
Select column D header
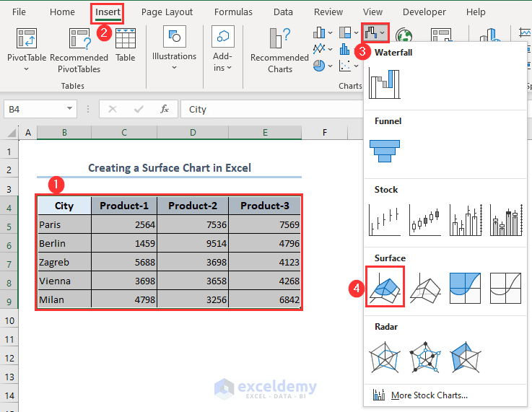193,133
